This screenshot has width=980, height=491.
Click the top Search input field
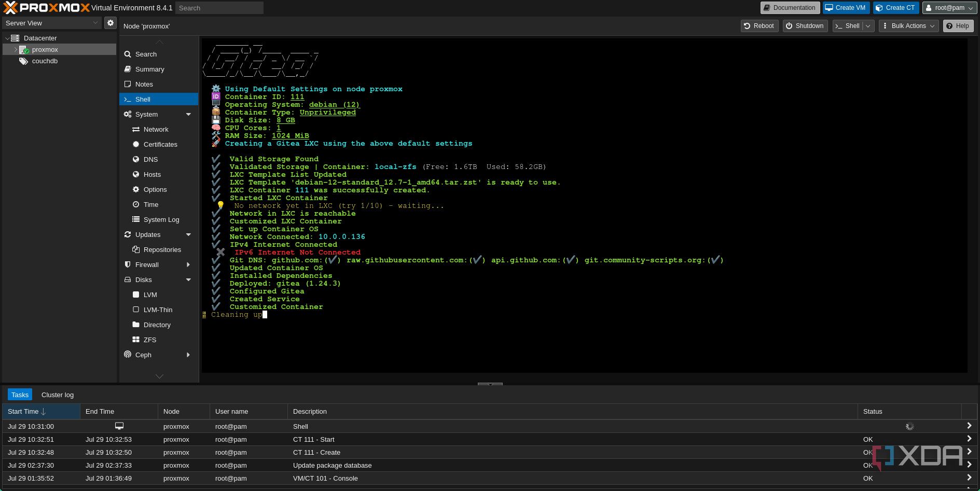219,8
